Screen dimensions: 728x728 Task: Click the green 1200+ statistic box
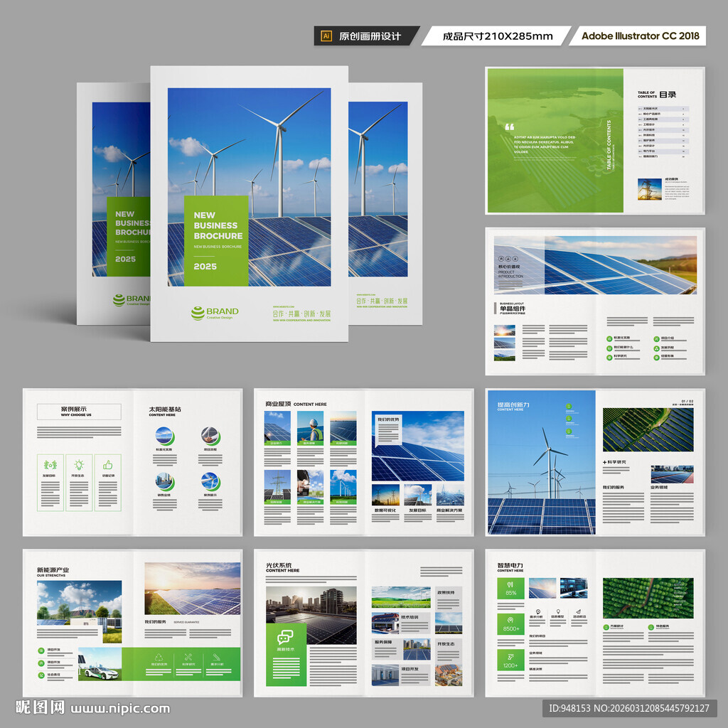point(510,660)
